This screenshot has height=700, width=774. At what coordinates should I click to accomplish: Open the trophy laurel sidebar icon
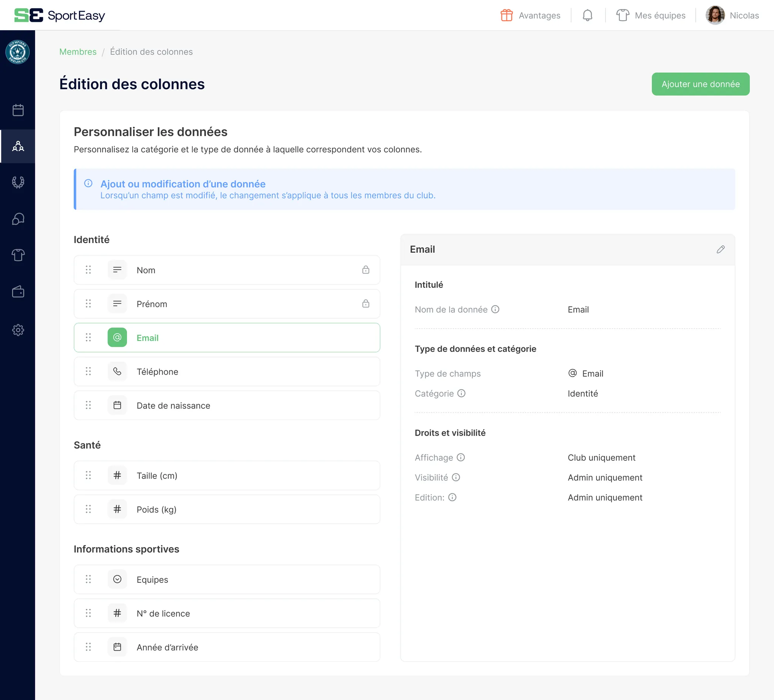coord(18,182)
